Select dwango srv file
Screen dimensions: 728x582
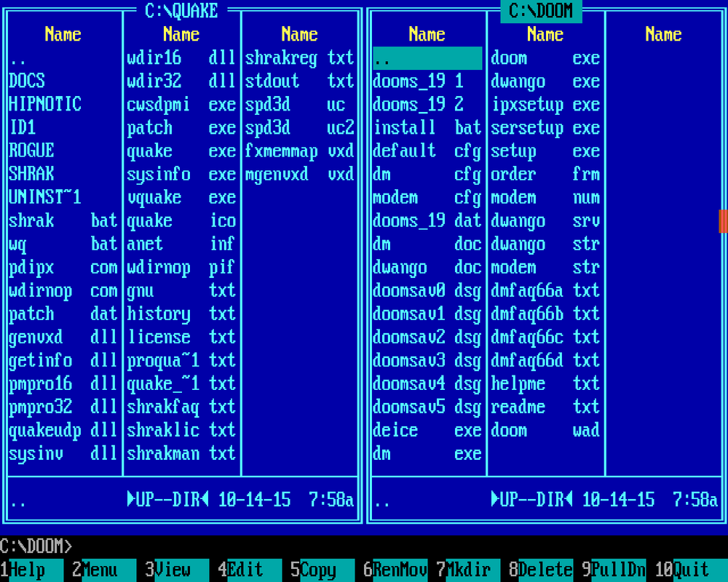pyautogui.click(x=546, y=221)
